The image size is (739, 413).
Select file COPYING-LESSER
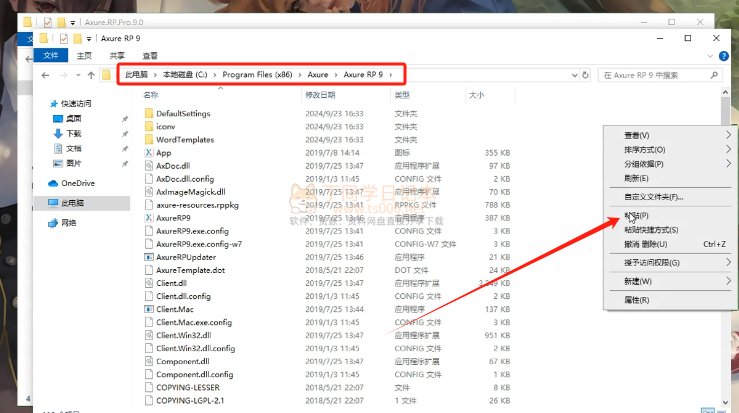tap(188, 388)
